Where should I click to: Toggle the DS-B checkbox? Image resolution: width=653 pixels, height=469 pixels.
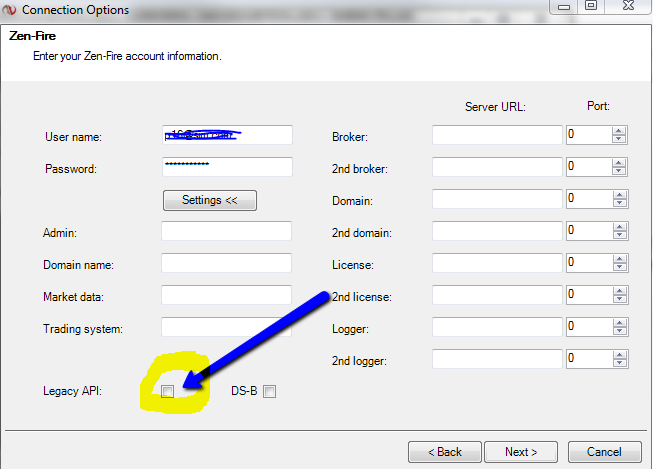(x=269, y=391)
